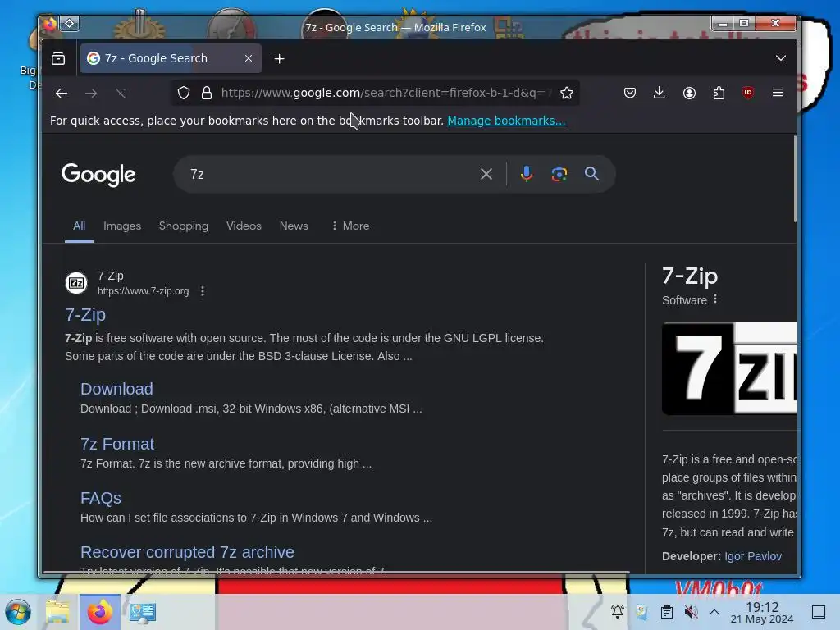Open the clock showing 19:12
The height and width of the screenshot is (630, 840).
click(x=762, y=612)
